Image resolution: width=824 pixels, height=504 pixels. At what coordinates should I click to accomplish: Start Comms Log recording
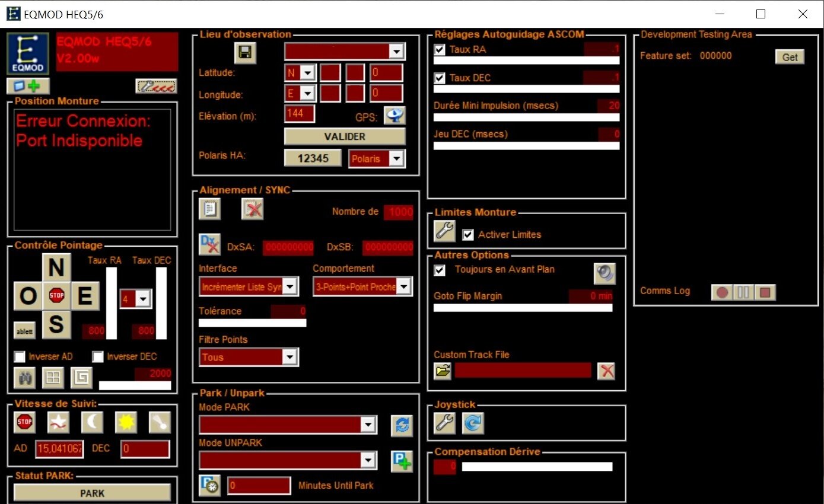coord(721,292)
